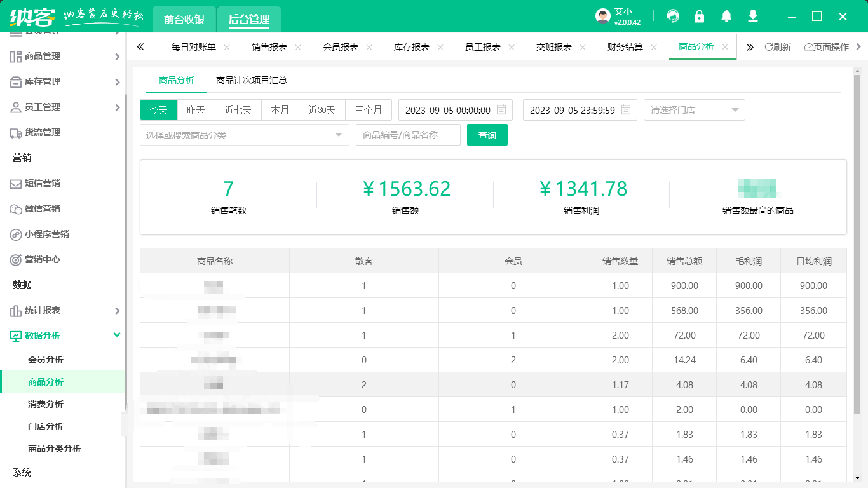This screenshot has height=488, width=868.
Task: Select the 今天 date filter
Action: tap(158, 109)
